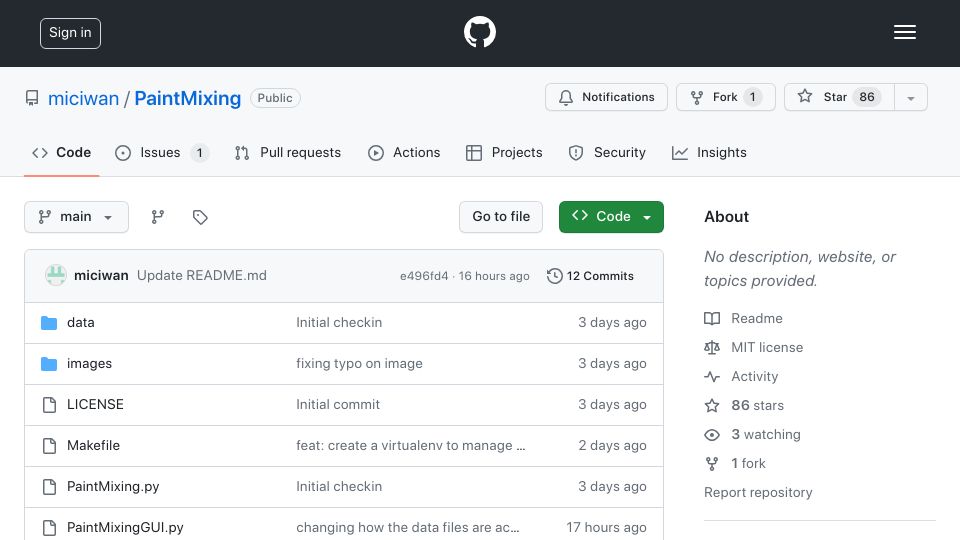Click the file icon next to LICENSE
960x540 pixels.
tap(49, 405)
